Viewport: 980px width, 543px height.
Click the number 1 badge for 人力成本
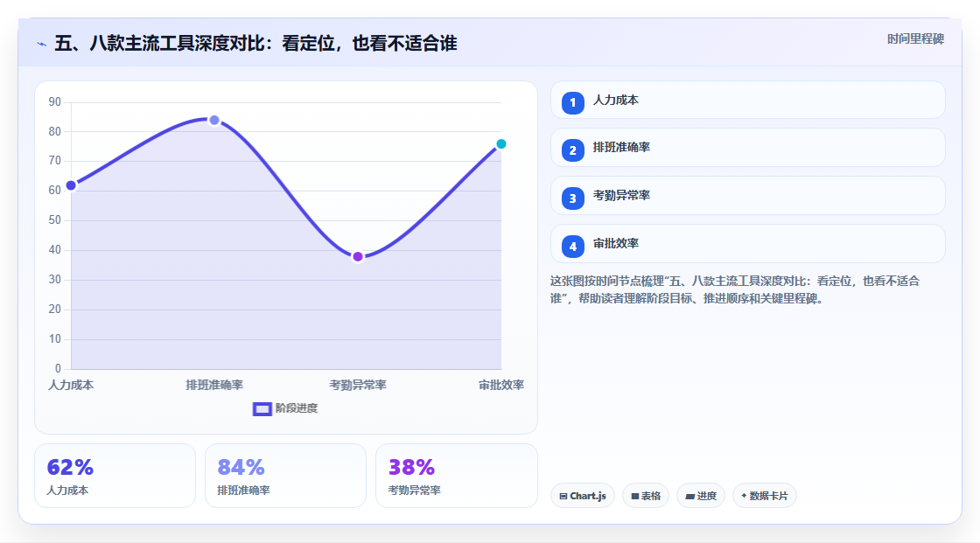click(572, 103)
